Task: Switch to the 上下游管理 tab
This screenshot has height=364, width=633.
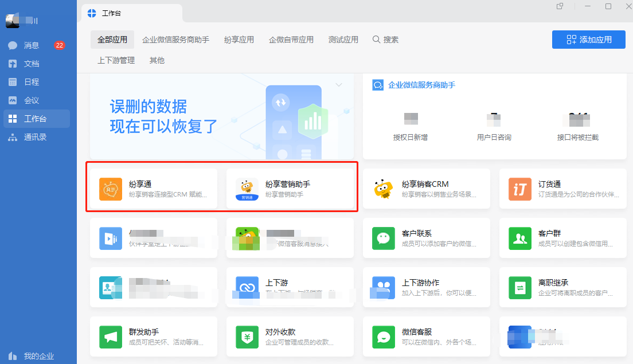Action: tap(116, 60)
